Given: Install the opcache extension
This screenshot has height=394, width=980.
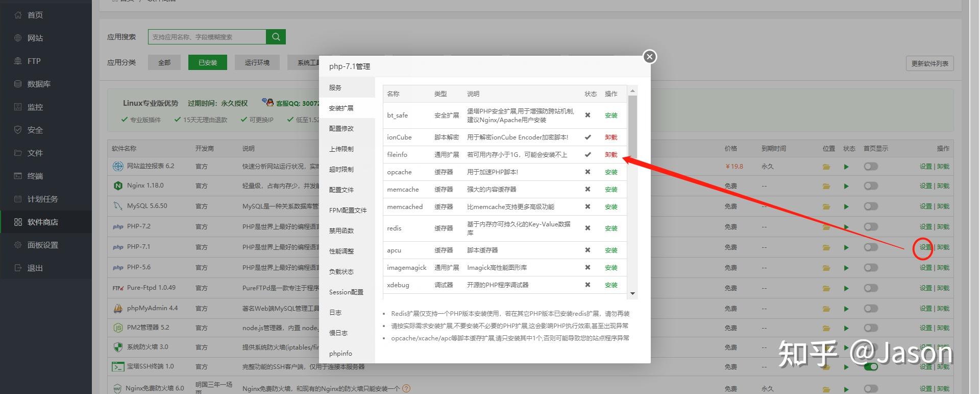Looking at the screenshot, I should tap(611, 172).
